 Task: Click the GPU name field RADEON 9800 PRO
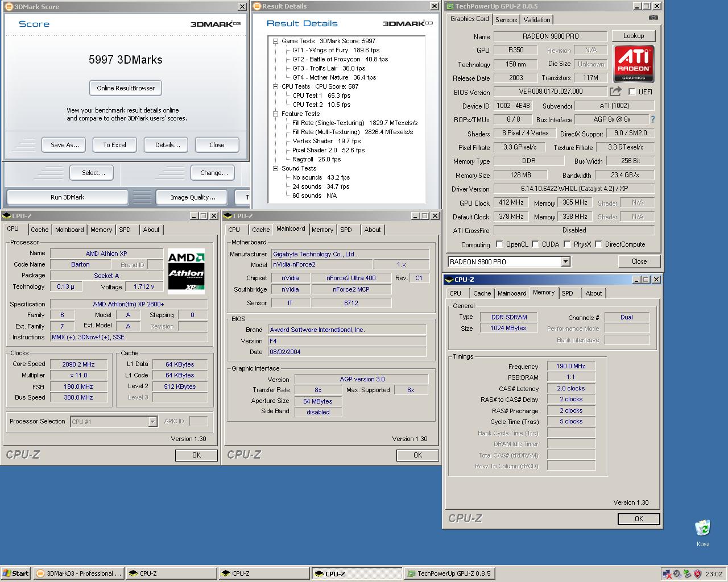pyautogui.click(x=551, y=36)
